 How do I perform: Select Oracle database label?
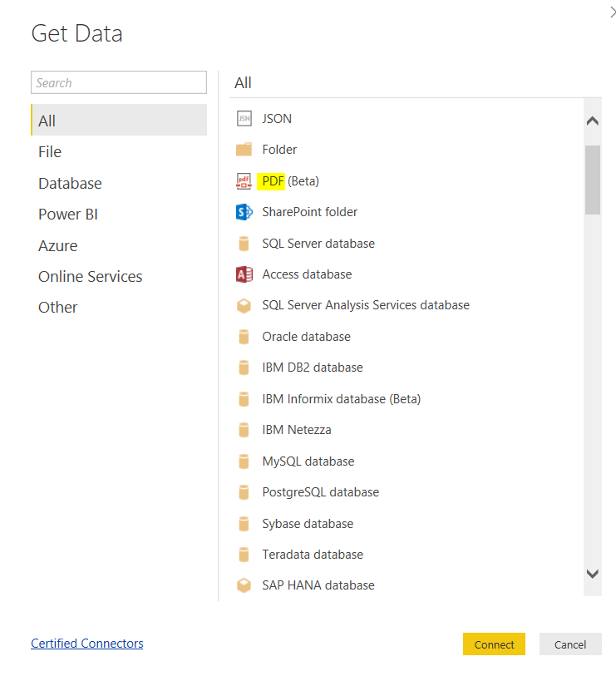306,337
